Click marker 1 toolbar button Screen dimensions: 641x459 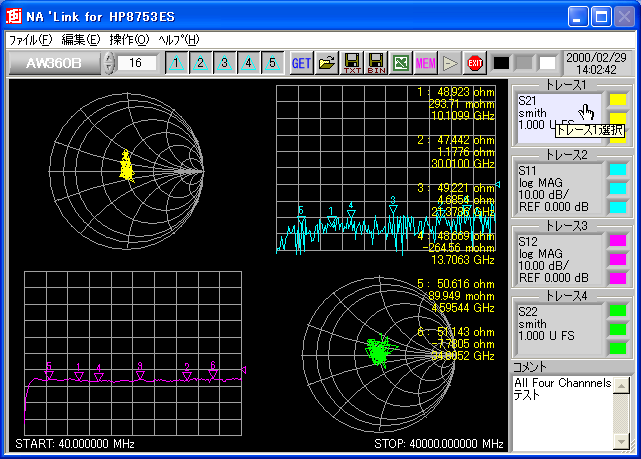(x=176, y=63)
